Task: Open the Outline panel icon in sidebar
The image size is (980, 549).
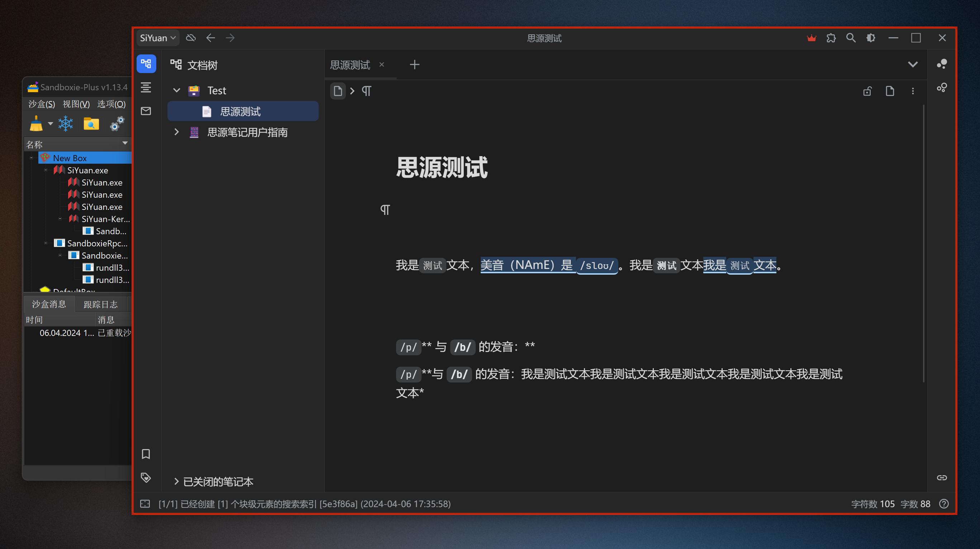Action: click(146, 87)
